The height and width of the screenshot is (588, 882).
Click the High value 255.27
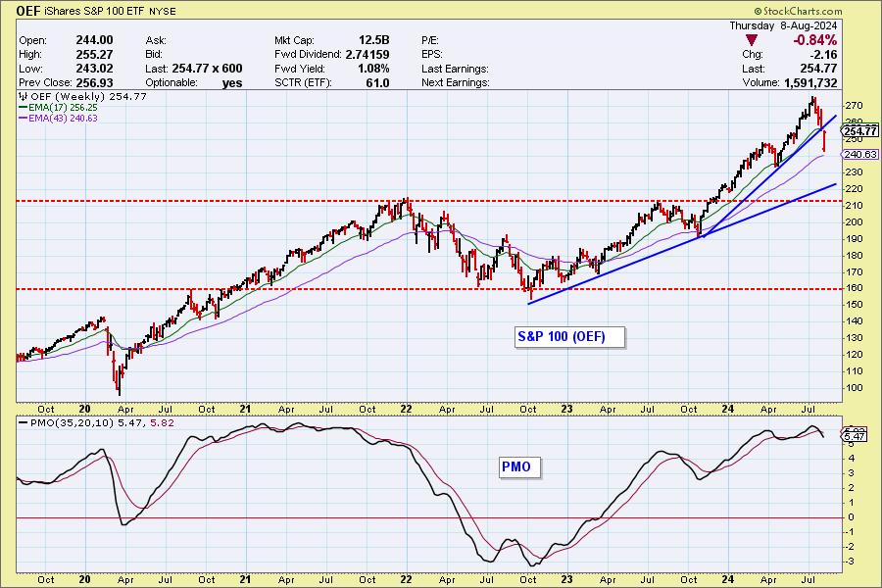pos(94,55)
